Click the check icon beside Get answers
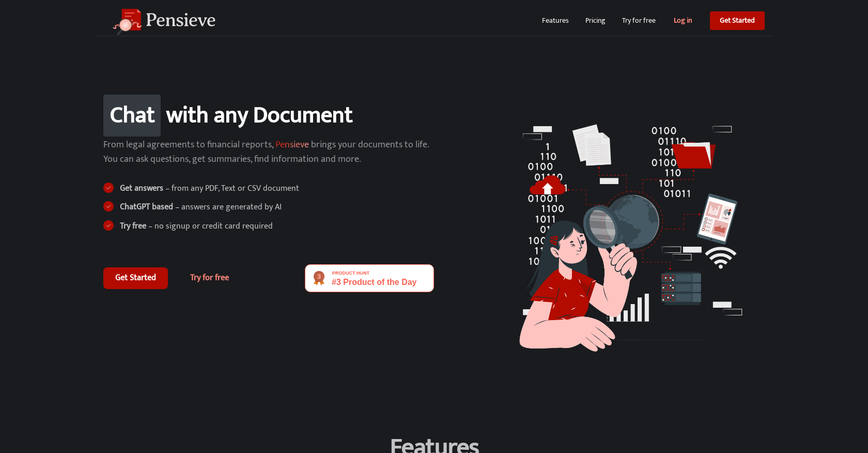This screenshot has width=868, height=453. [109, 188]
